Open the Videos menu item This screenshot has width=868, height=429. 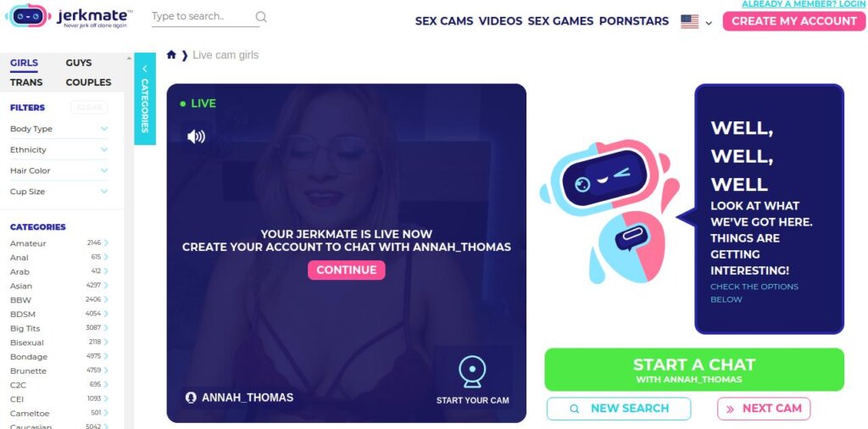coord(500,21)
